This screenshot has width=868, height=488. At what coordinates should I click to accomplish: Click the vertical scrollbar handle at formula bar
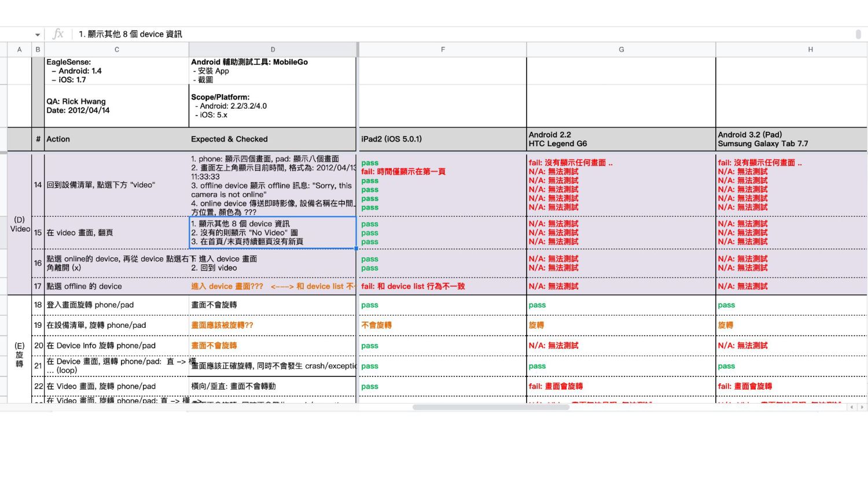click(x=858, y=34)
